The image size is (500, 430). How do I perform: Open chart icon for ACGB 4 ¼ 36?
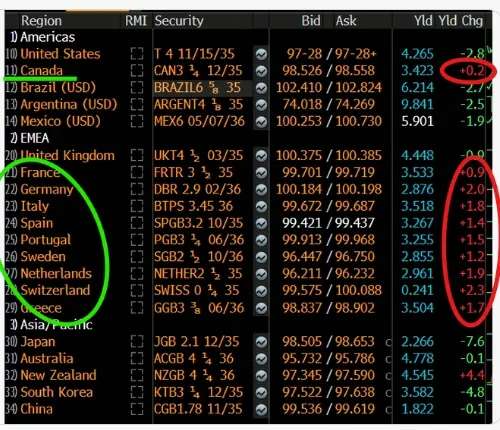click(x=261, y=359)
